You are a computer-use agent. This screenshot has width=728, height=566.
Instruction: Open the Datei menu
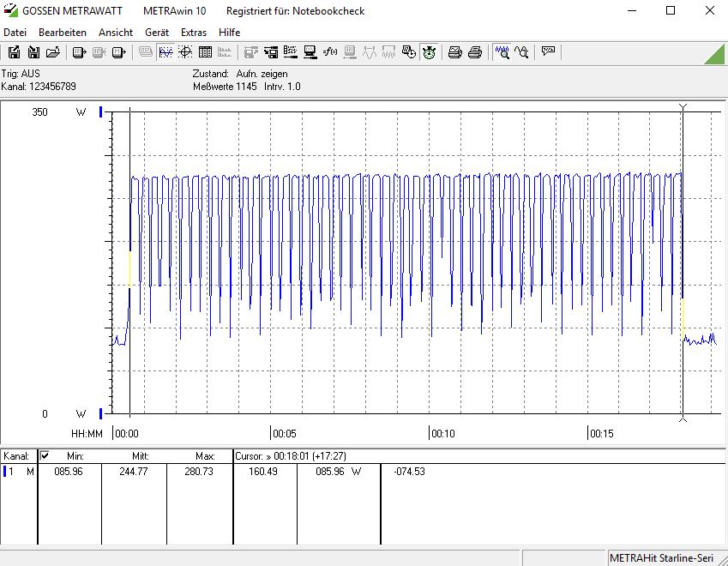[x=15, y=32]
